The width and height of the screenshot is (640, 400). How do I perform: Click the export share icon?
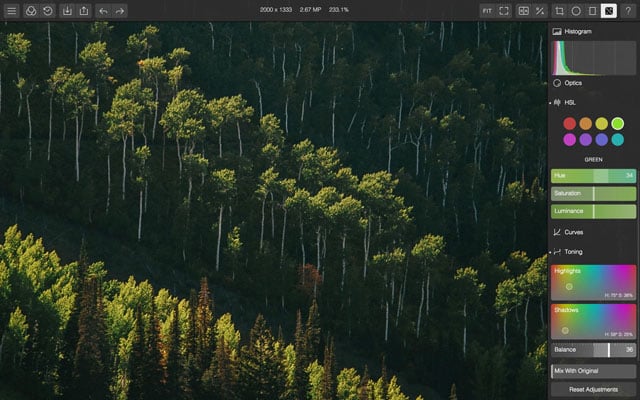84,11
